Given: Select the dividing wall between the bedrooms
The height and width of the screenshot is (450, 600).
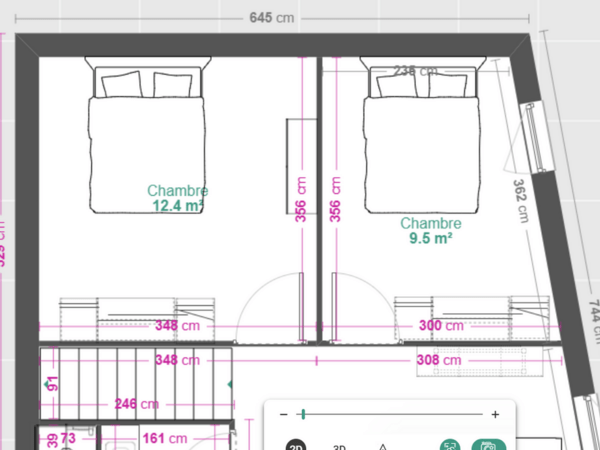Looking at the screenshot, I should point(319,199).
